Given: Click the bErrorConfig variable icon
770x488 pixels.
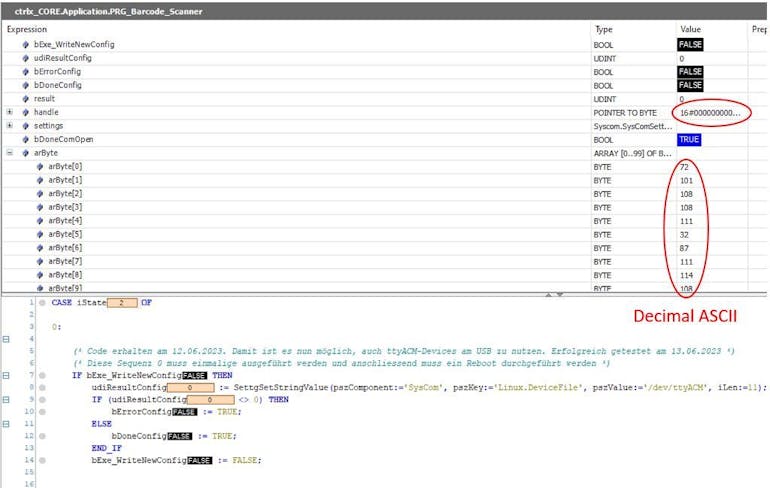Looking at the screenshot, I should (x=25, y=72).
